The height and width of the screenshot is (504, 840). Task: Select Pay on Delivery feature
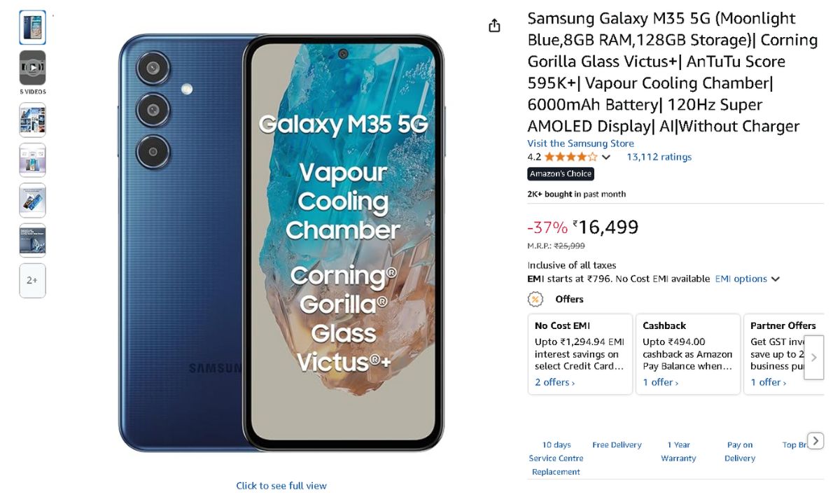click(740, 451)
